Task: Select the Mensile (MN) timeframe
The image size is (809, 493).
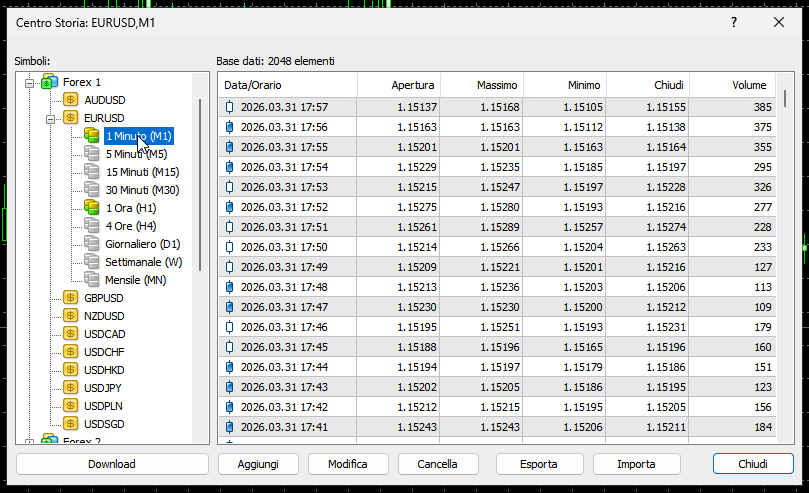Action: click(x=136, y=280)
